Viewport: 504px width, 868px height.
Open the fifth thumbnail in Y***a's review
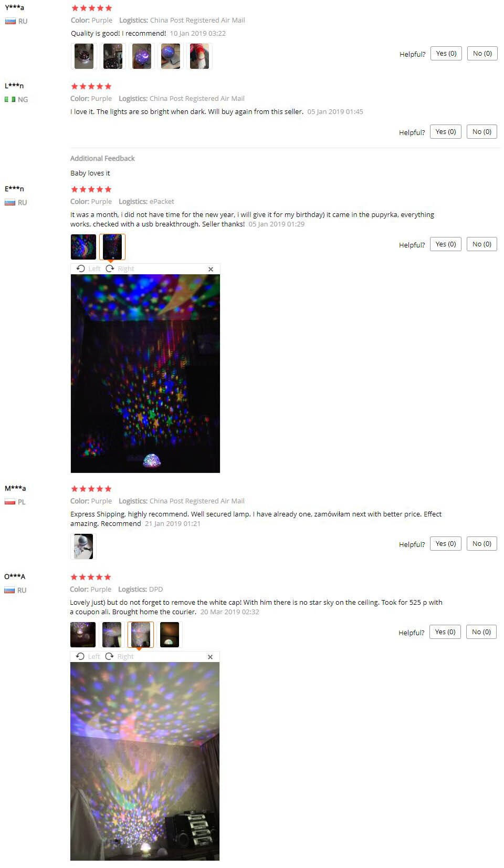[x=199, y=56]
